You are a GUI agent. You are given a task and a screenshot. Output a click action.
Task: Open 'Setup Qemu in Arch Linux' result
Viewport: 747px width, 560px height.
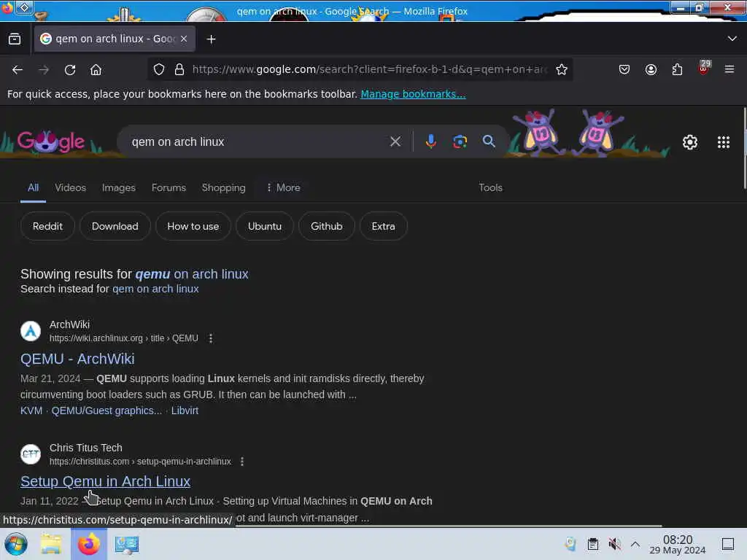105,481
